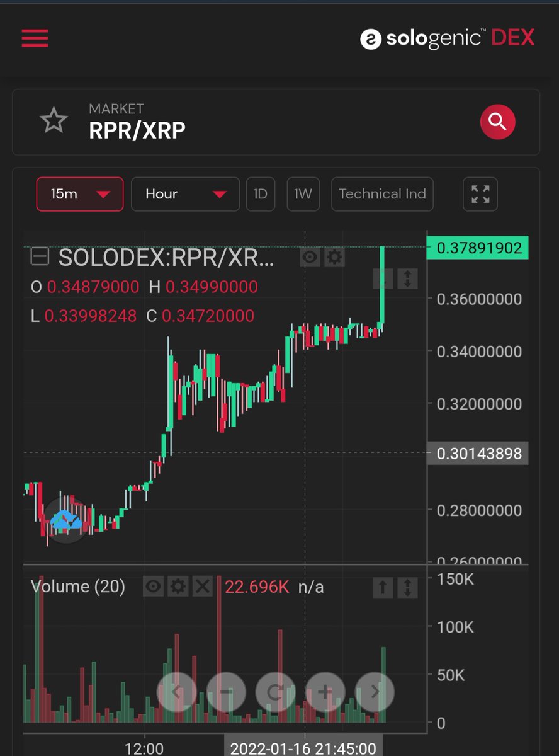Expand the chart to fullscreen

[480, 194]
